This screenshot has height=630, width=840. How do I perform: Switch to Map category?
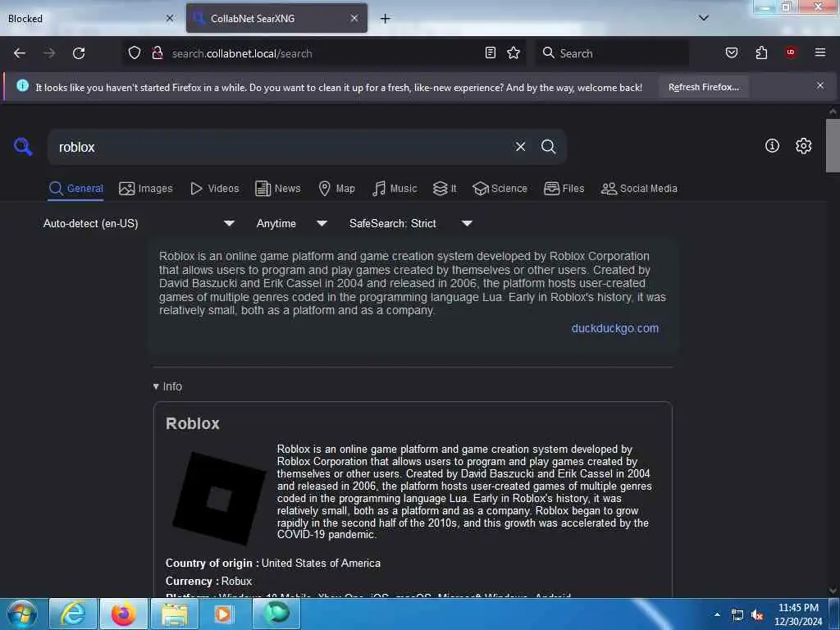[x=336, y=189]
